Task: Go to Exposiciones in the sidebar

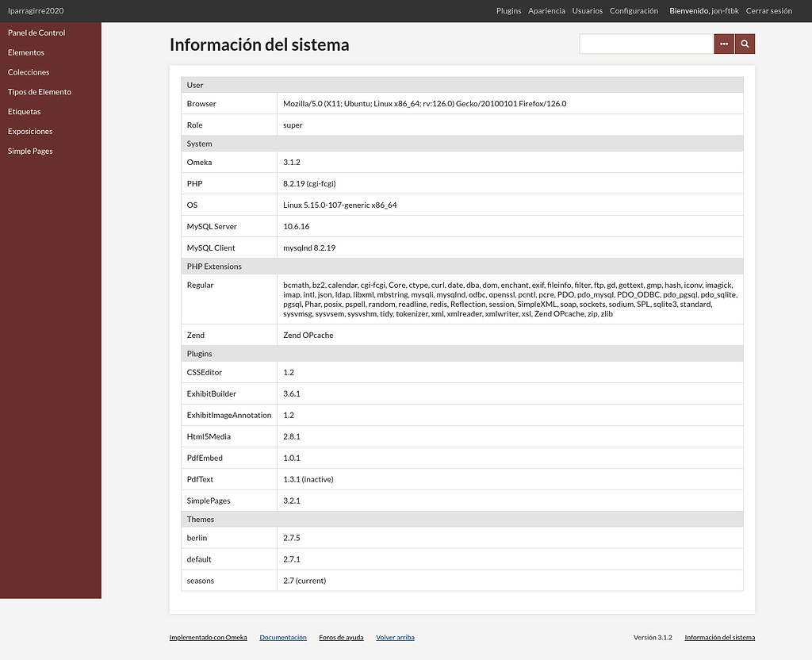Action: click(30, 131)
